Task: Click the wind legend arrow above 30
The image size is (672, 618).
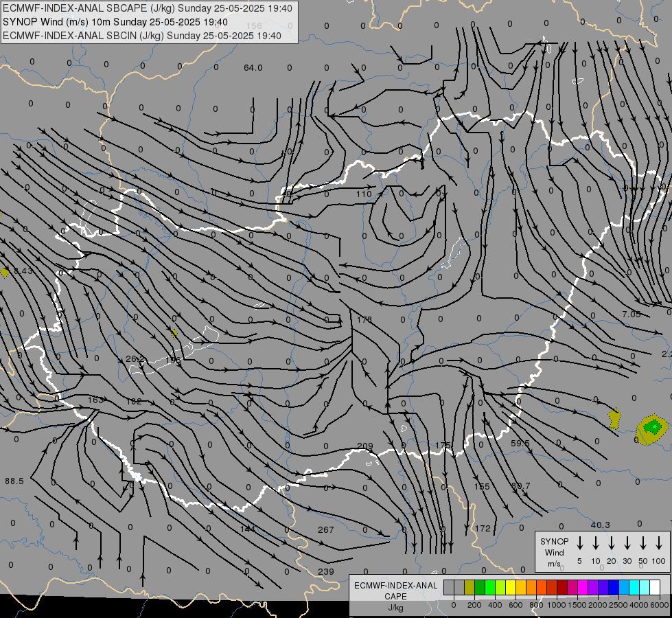Action: pyautogui.click(x=627, y=543)
